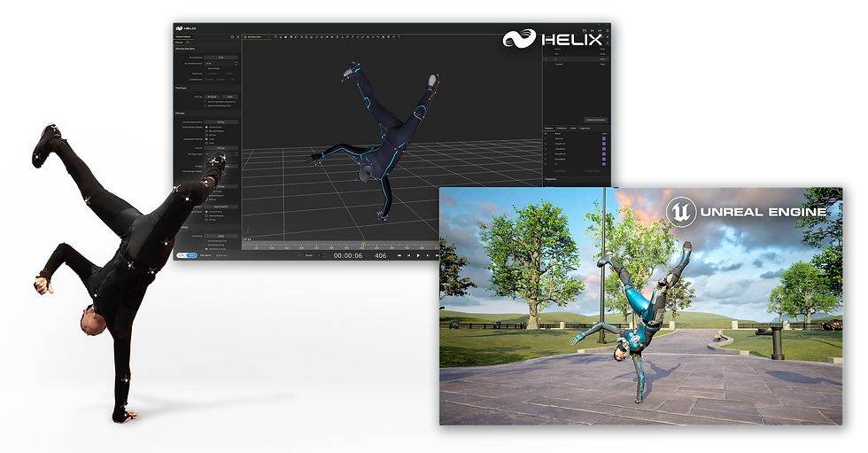Select the Markers tab in right panel
Screen dimensions: 868x453
[549, 128]
